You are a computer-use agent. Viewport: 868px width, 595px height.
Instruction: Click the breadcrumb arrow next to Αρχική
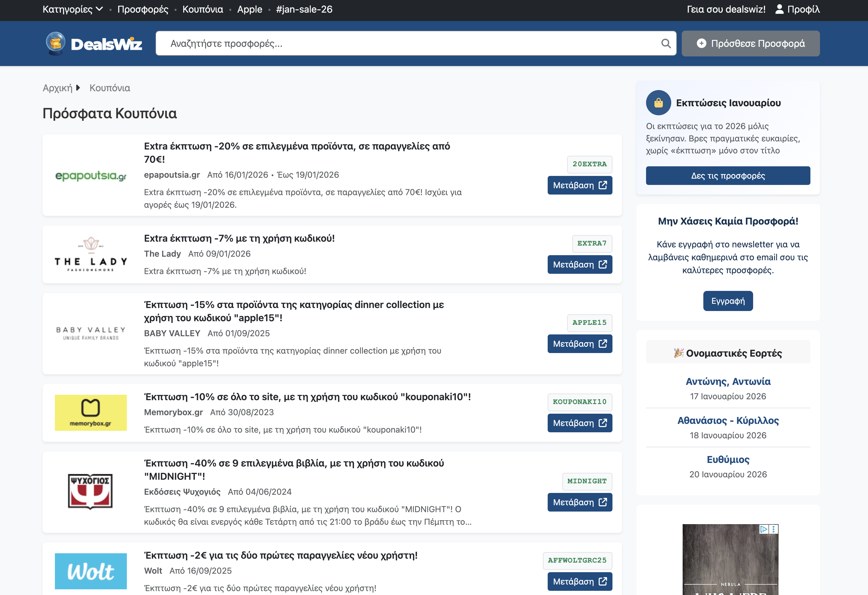click(78, 87)
